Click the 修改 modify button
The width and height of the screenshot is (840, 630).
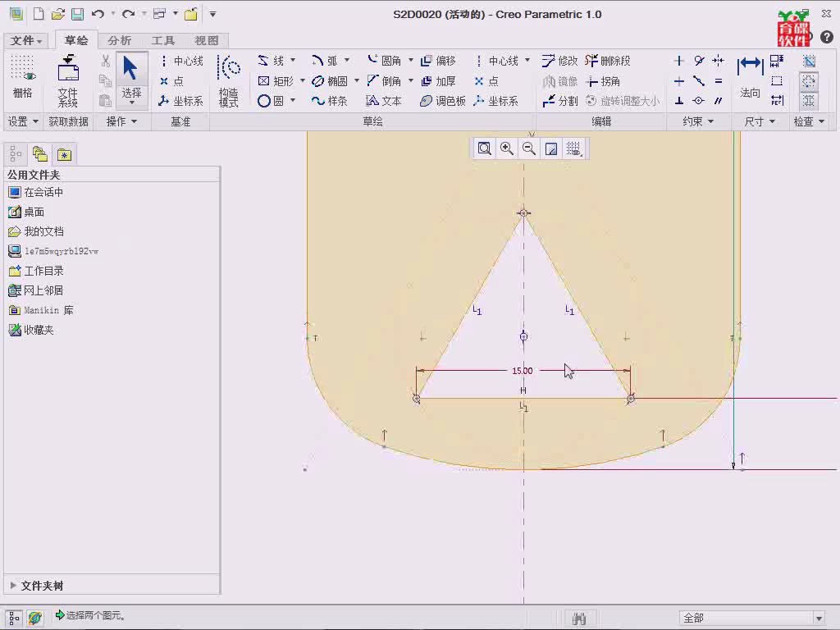click(x=559, y=61)
